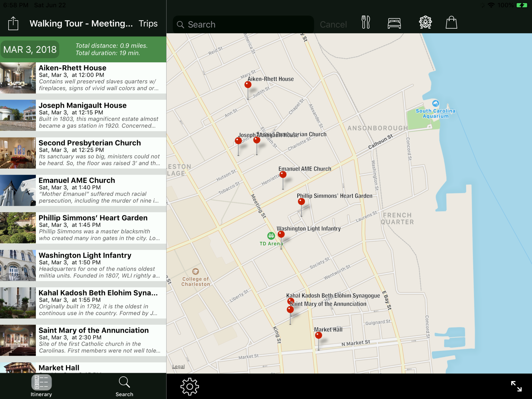Open the Kahal Kadosh Beth Elohim photo
Screen dimensions: 532x399
[x=18, y=303]
